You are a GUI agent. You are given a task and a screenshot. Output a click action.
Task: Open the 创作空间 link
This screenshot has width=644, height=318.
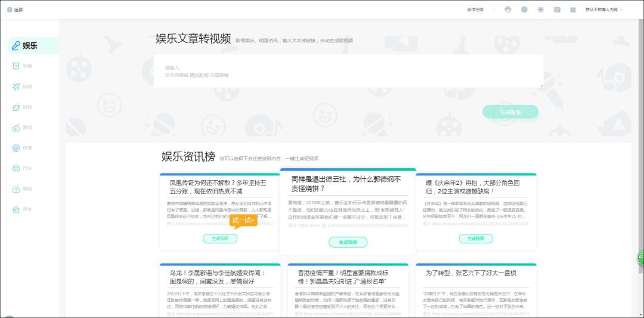click(x=475, y=10)
